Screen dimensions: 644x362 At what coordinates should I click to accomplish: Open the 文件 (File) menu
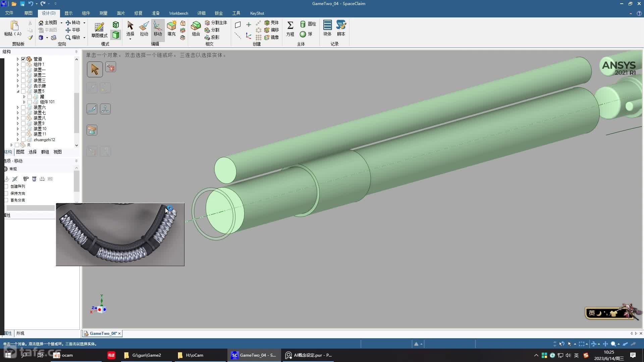point(9,13)
